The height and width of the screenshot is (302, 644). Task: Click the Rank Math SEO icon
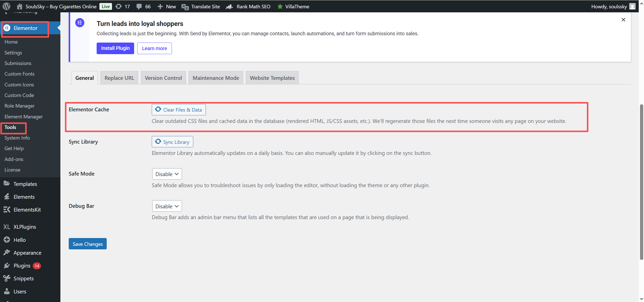click(229, 7)
